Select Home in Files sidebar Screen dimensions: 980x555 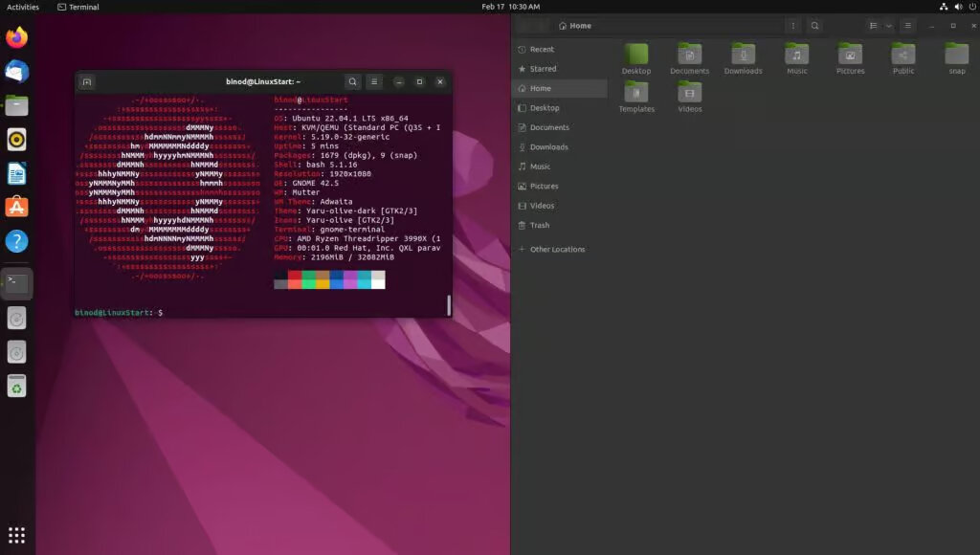[559, 89]
